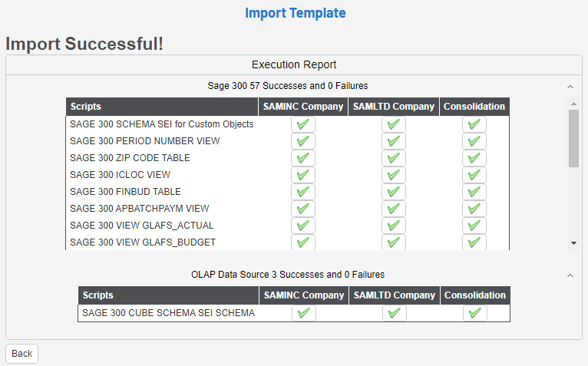Click the Consolidation column header in OLAP table

tap(475, 295)
